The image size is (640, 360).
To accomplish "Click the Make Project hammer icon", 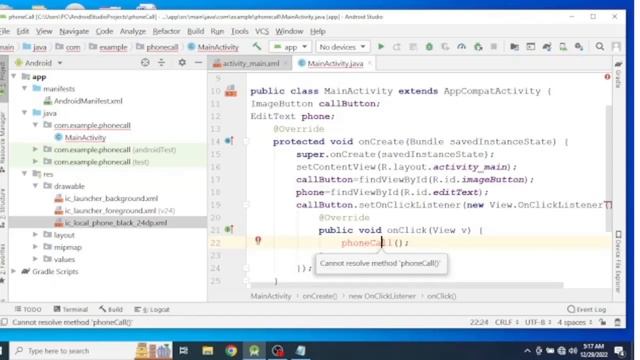I will 257,47.
